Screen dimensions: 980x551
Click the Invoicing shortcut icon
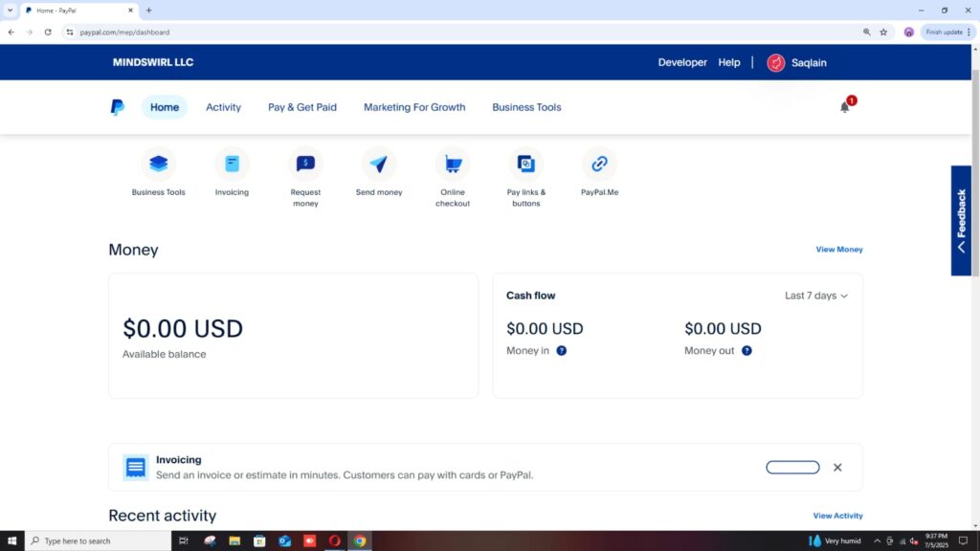coord(232,165)
